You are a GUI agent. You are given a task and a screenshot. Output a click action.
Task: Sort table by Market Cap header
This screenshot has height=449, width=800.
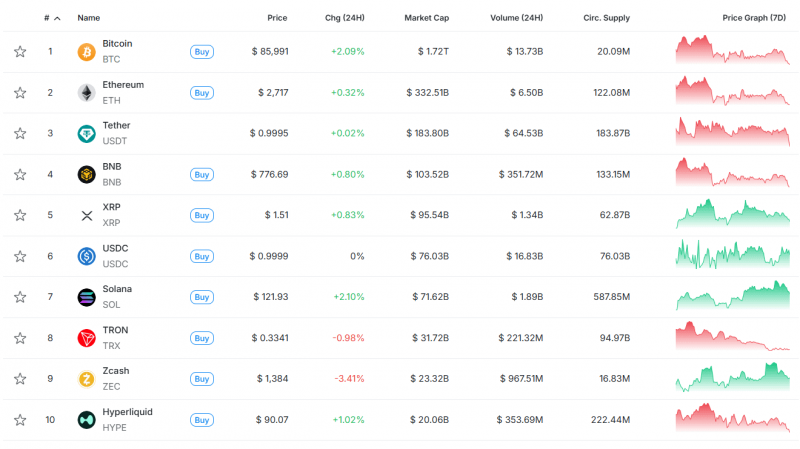[x=427, y=18]
